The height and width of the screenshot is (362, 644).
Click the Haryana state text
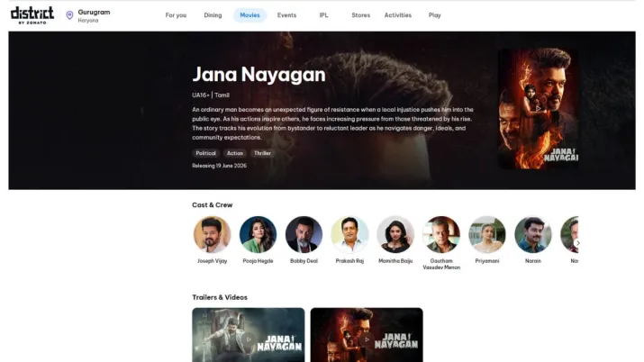click(x=88, y=21)
